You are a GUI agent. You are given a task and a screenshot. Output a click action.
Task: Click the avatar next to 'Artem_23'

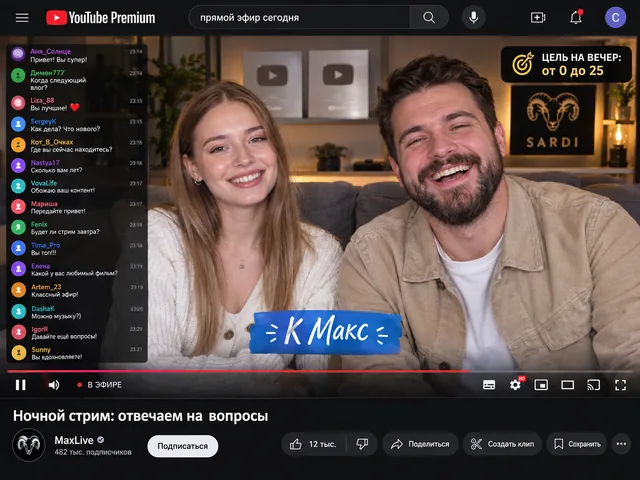coord(18,289)
